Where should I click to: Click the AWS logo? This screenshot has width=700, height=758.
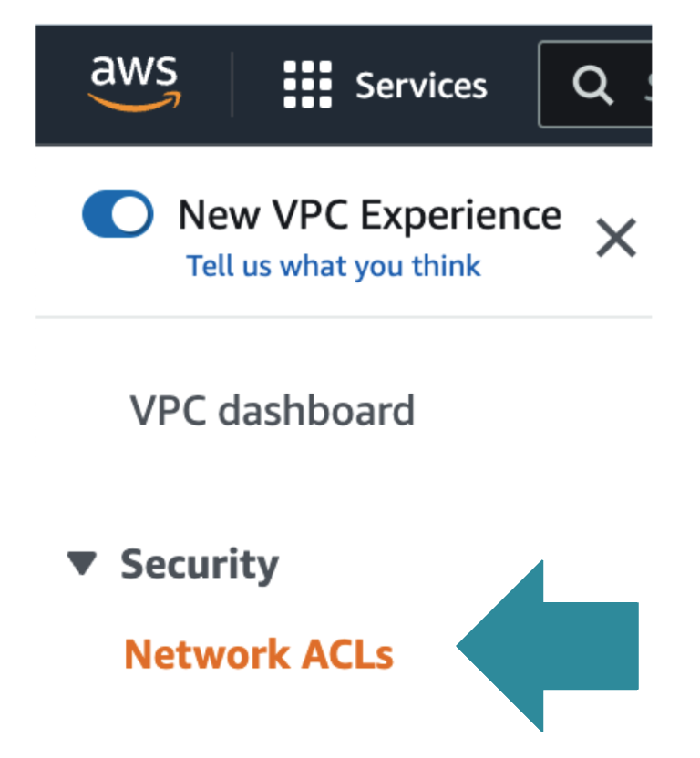[133, 80]
